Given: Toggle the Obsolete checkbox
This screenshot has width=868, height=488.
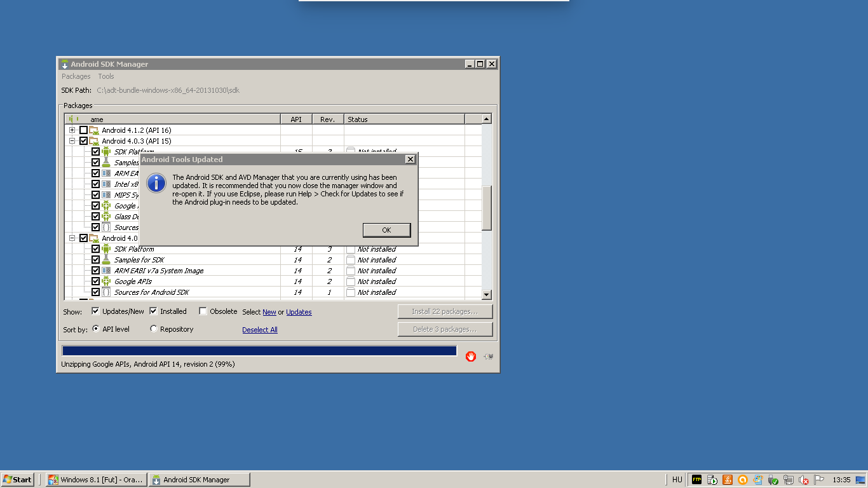Looking at the screenshot, I should click(x=203, y=311).
